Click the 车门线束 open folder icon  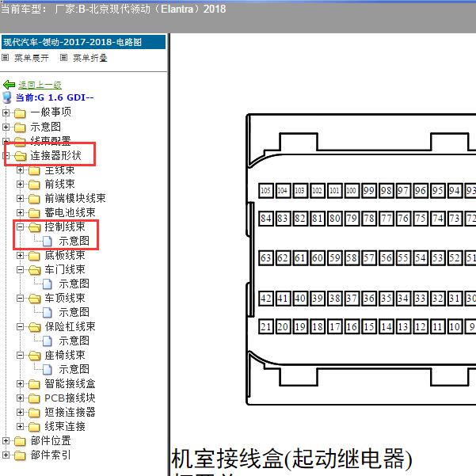point(35,270)
